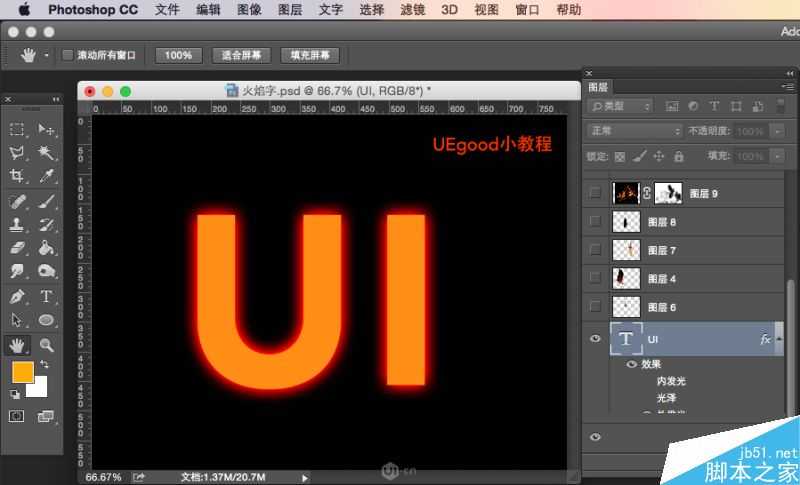Open the 类型 layer filter dropdown
Screen dimensions: 800x485
(620, 106)
